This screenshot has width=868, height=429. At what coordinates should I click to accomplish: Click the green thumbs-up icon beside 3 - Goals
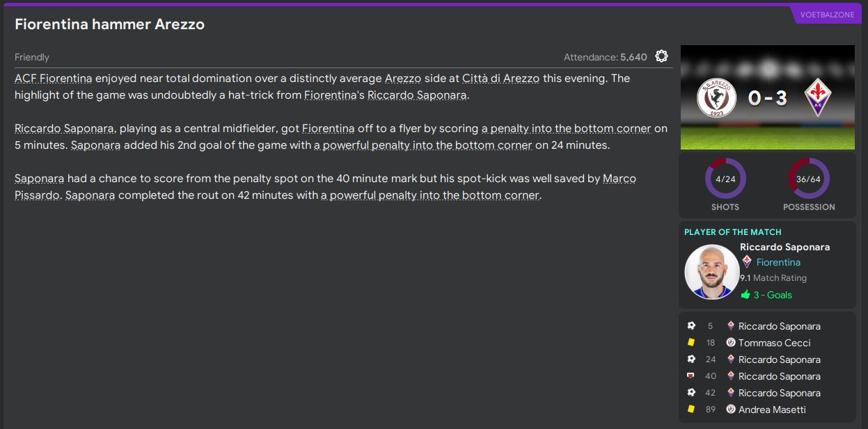click(745, 295)
